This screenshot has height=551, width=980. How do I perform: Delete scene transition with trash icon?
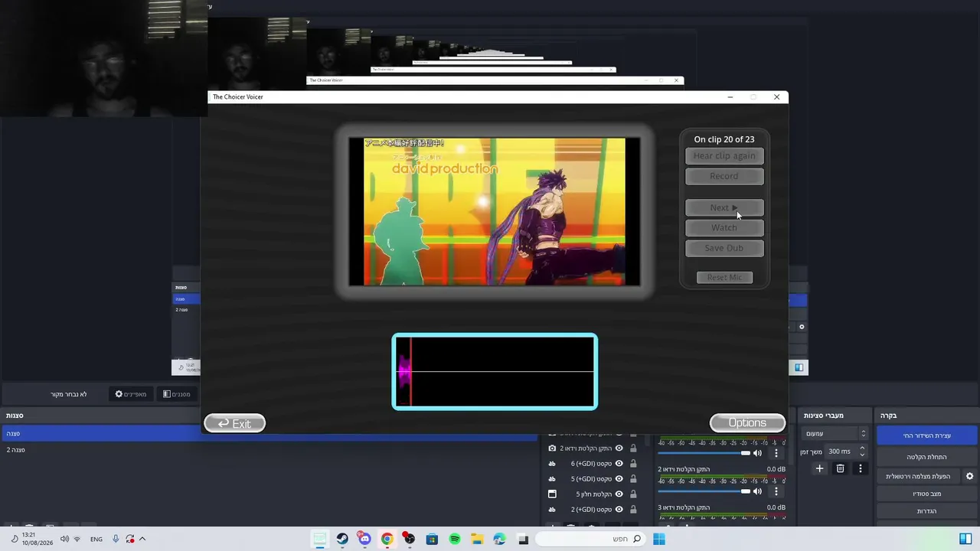click(840, 468)
